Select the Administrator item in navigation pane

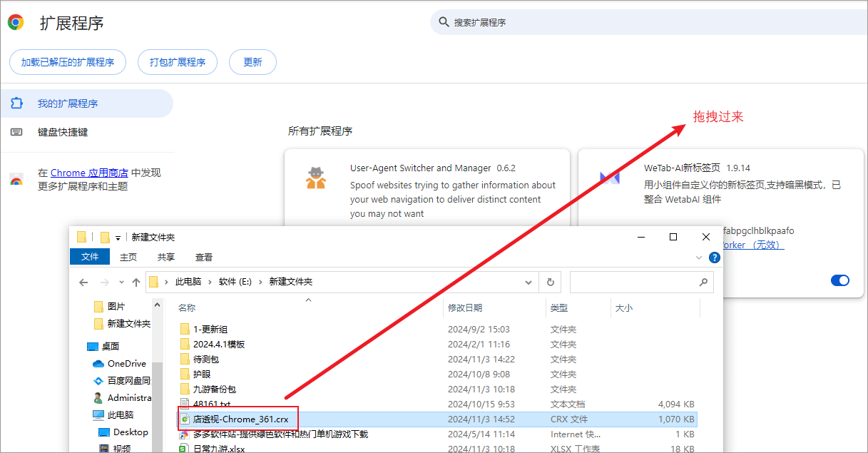[121, 397]
